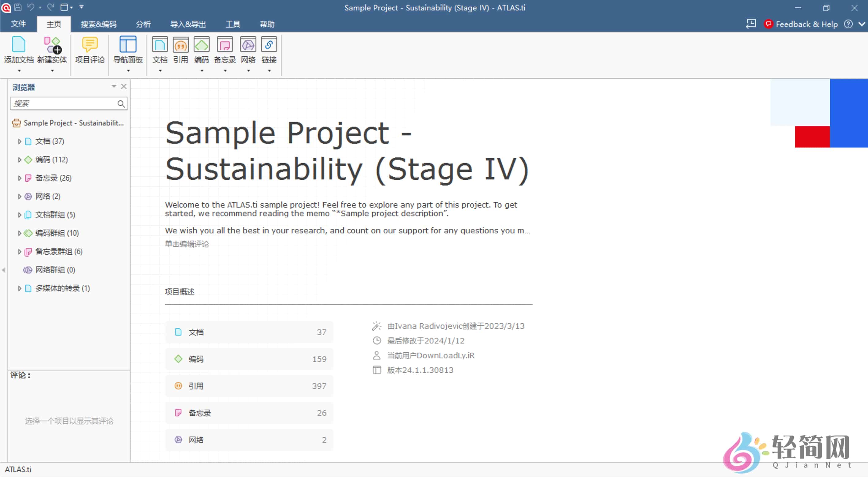Open the 编码 (Codes) manager ribbon icon
Viewport: 868px width, 477px height.
tap(201, 45)
